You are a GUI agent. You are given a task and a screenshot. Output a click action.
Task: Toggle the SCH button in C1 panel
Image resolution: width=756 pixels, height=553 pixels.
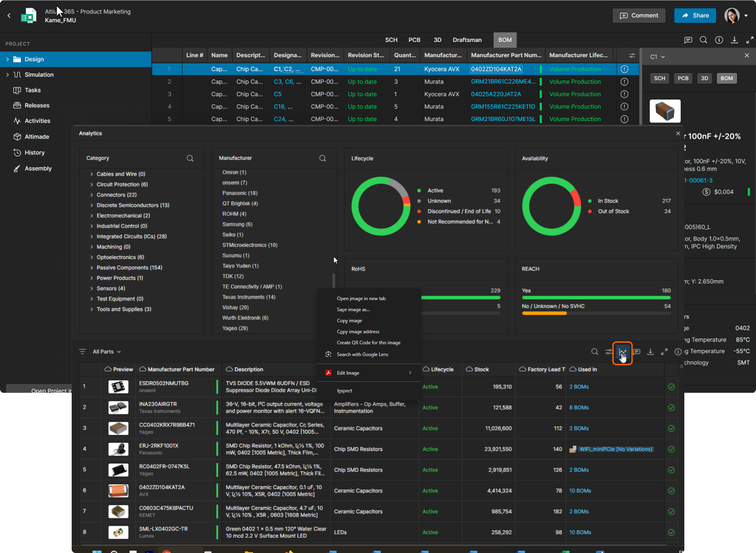[660, 78]
